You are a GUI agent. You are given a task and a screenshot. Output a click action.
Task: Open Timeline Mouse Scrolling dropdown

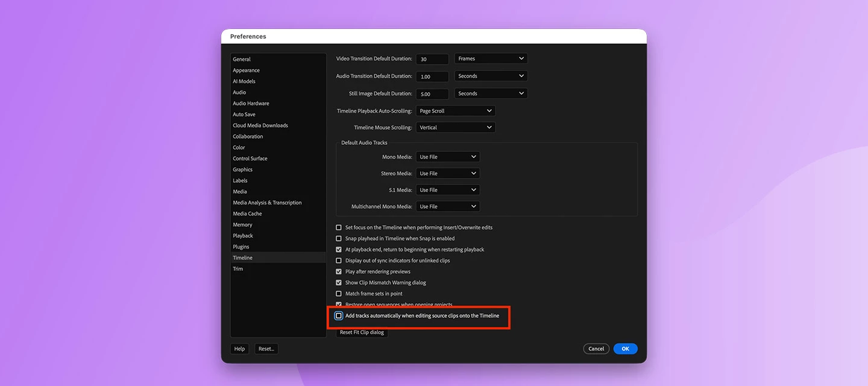[456, 127]
